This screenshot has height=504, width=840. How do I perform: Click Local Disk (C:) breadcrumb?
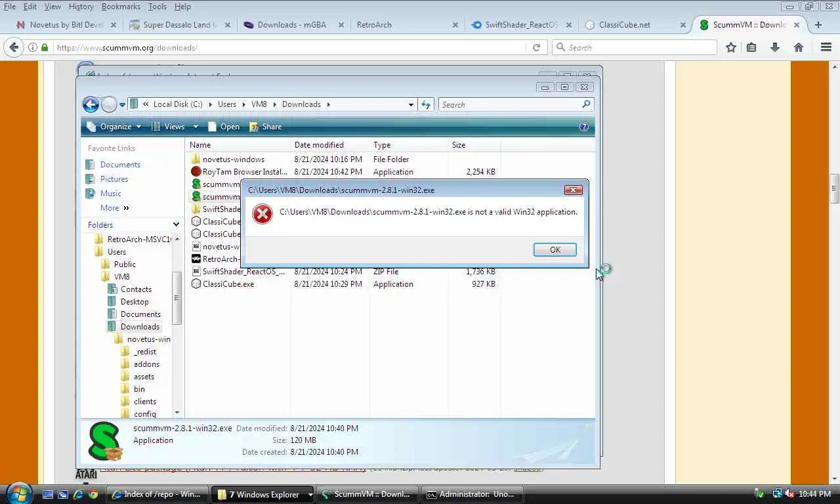177,104
